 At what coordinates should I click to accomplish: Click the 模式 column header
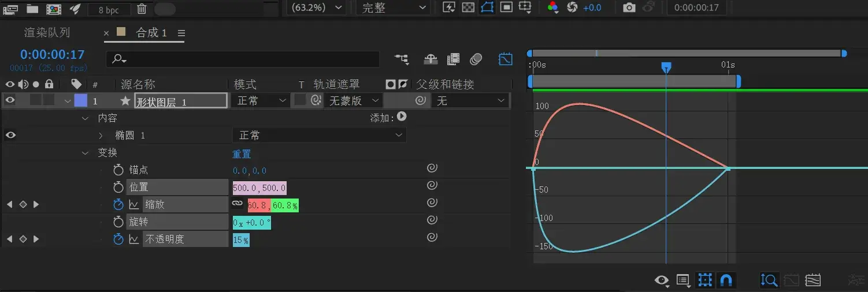(x=246, y=84)
